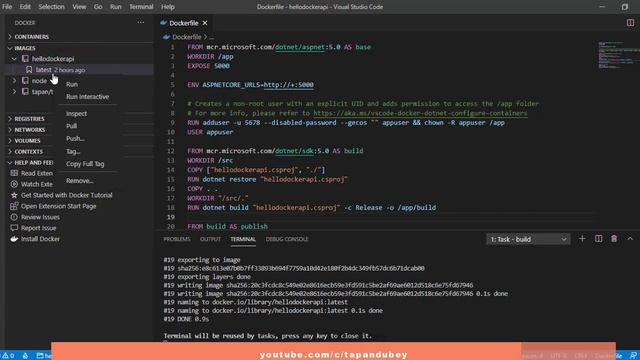Open the View menu
This screenshot has width=640, height=360.
click(79, 7)
